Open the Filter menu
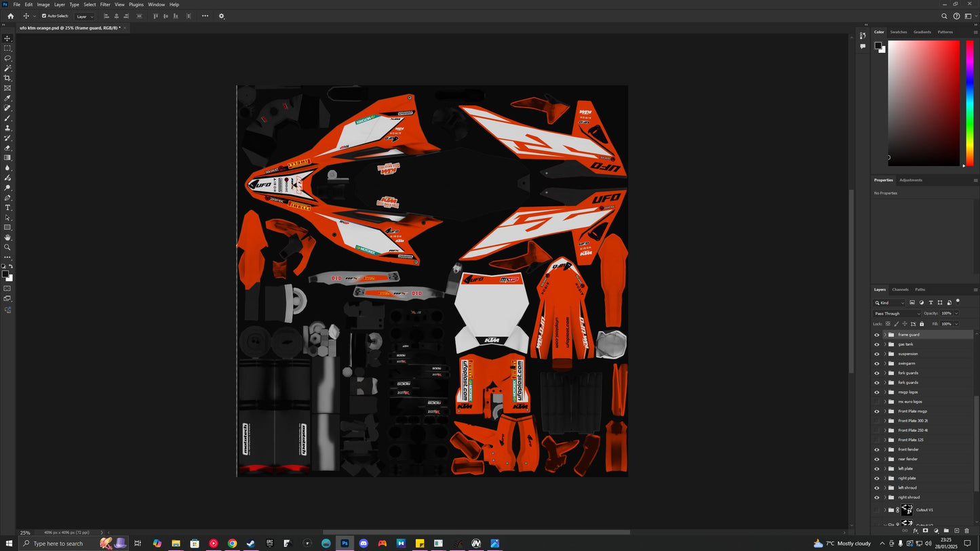Viewport: 980px width, 551px height. click(104, 4)
